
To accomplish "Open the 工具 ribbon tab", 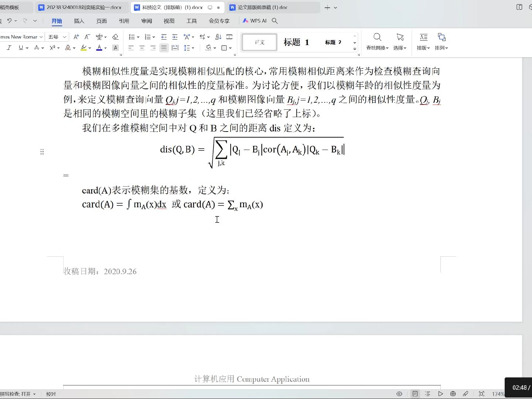I will [192, 21].
